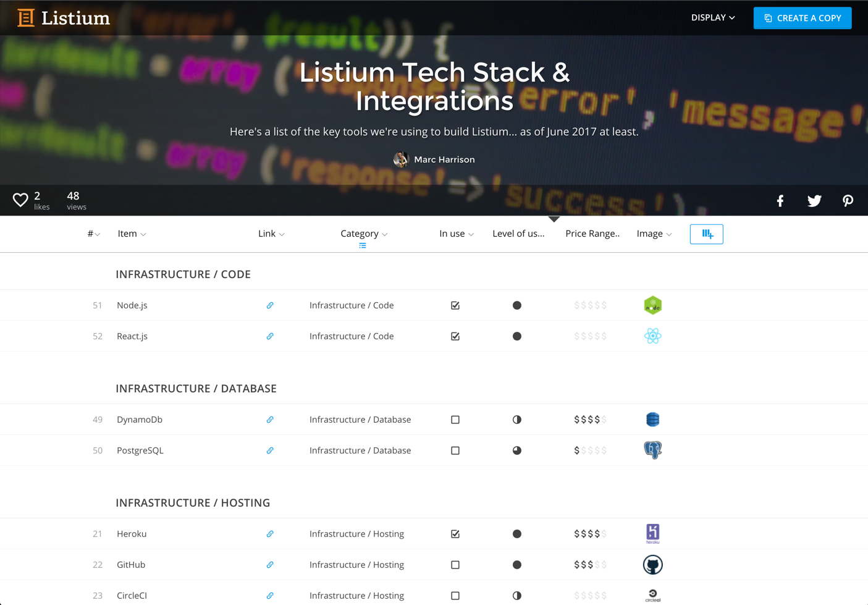Open GitHub link icon

tap(270, 565)
